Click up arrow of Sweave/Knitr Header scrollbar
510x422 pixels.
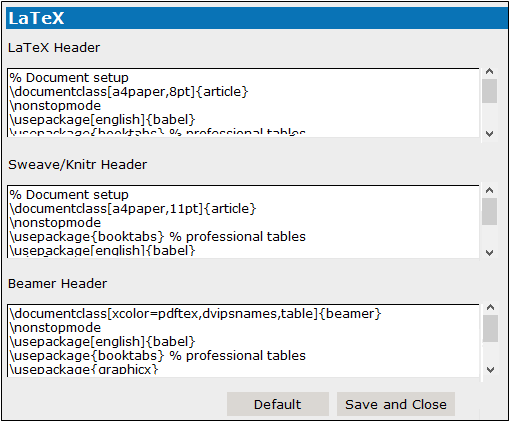point(489,190)
